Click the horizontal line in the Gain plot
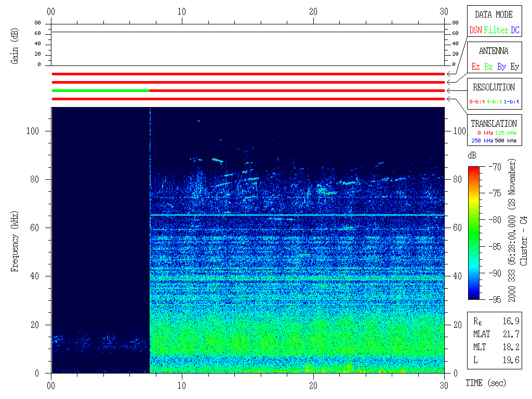Image resolution: width=532 pixels, height=399 pixels. tap(248, 32)
